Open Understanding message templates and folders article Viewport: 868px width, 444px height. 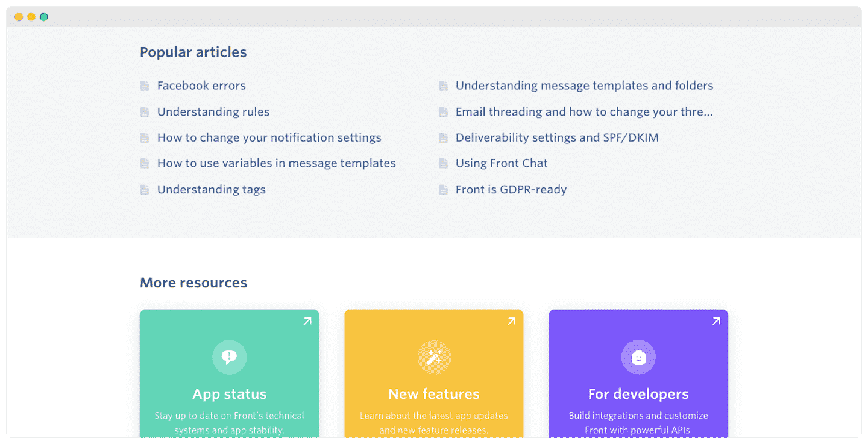584,86
